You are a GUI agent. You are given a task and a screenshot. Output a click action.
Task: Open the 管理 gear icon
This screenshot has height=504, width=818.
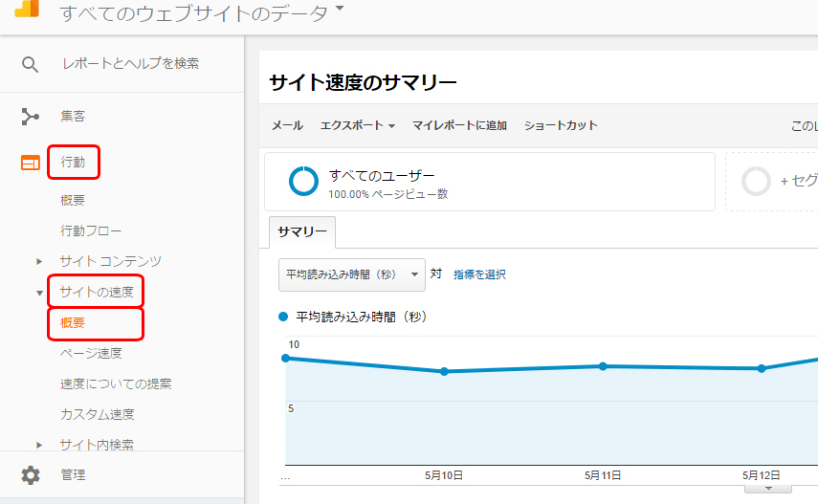[31, 475]
